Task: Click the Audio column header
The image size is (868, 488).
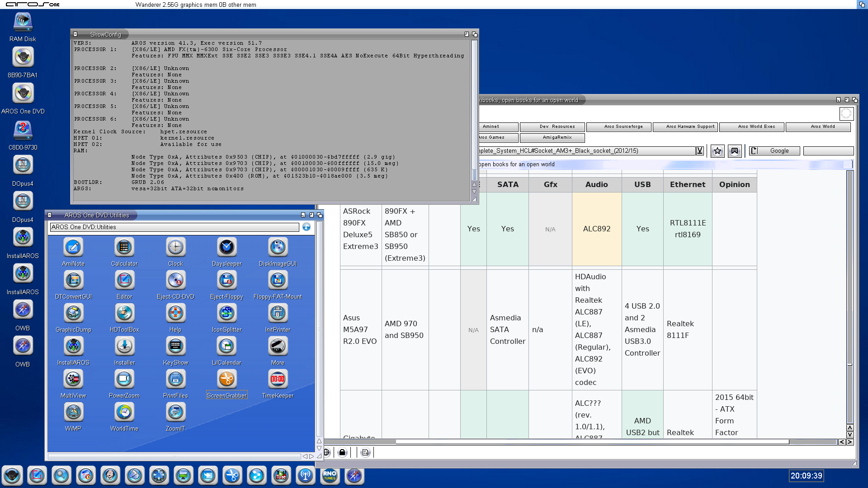Action: click(x=597, y=184)
